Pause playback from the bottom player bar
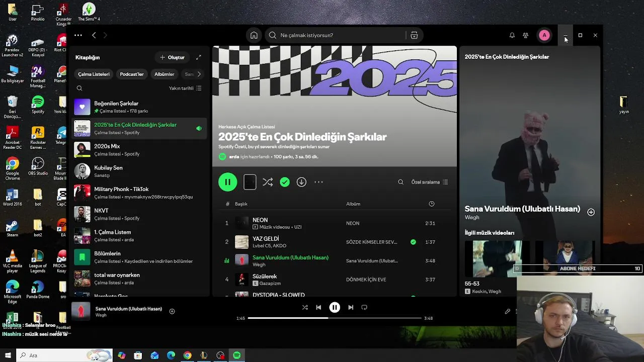644x362 pixels. point(335,307)
